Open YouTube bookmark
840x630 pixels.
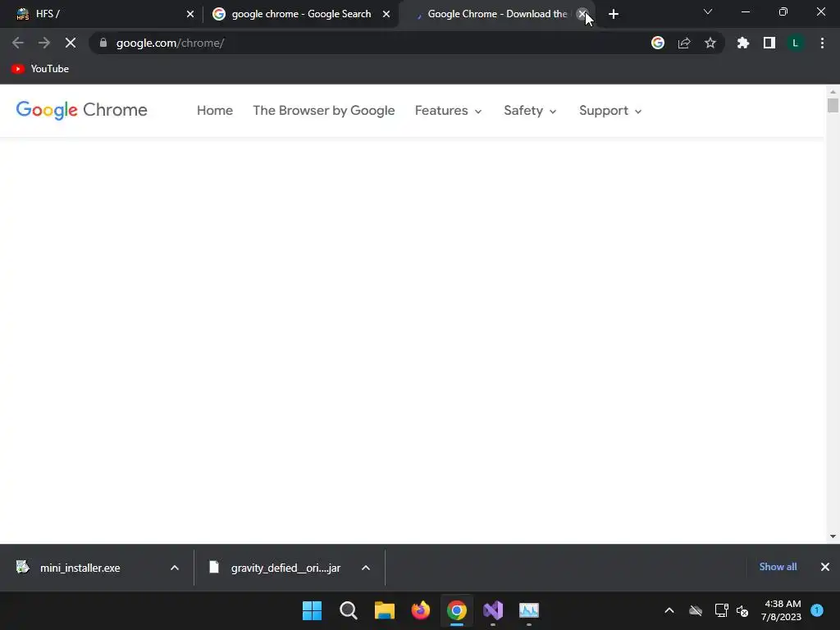click(x=40, y=69)
